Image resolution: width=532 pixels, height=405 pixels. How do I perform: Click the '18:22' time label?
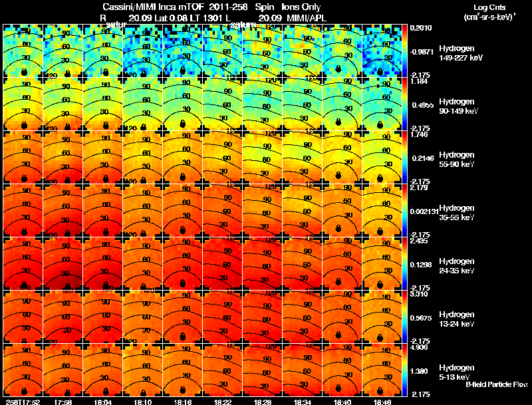click(x=223, y=402)
